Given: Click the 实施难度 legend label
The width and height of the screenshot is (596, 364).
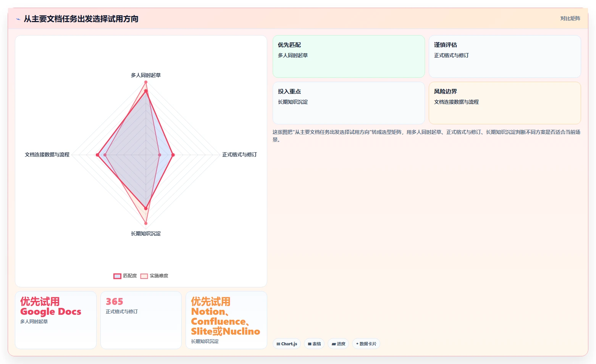Looking at the screenshot, I should 159,276.
